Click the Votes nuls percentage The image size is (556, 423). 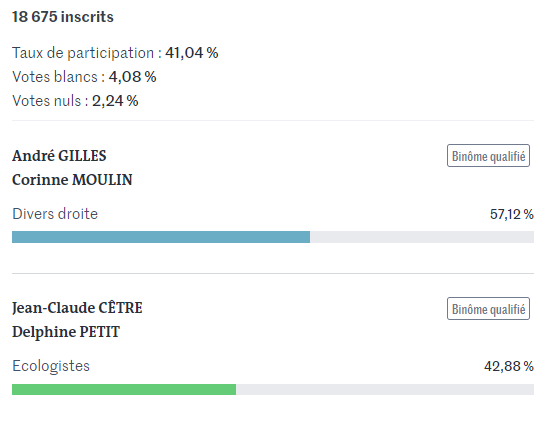[115, 101]
